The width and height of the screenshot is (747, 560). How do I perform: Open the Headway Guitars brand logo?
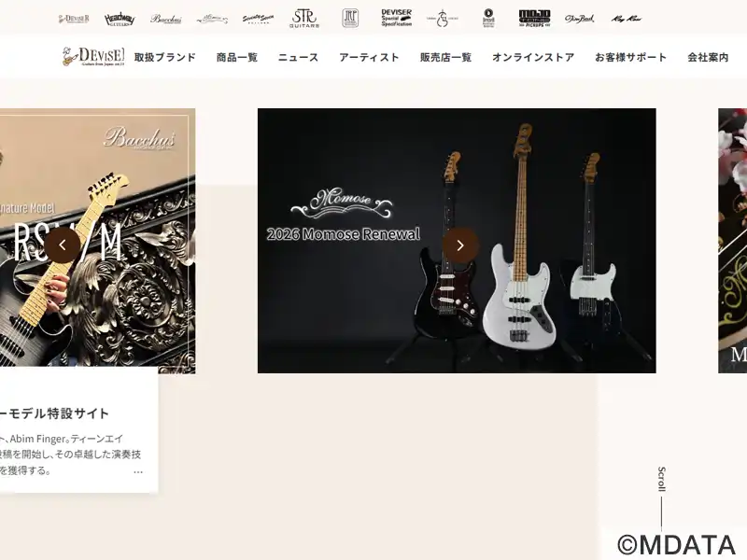(x=120, y=19)
